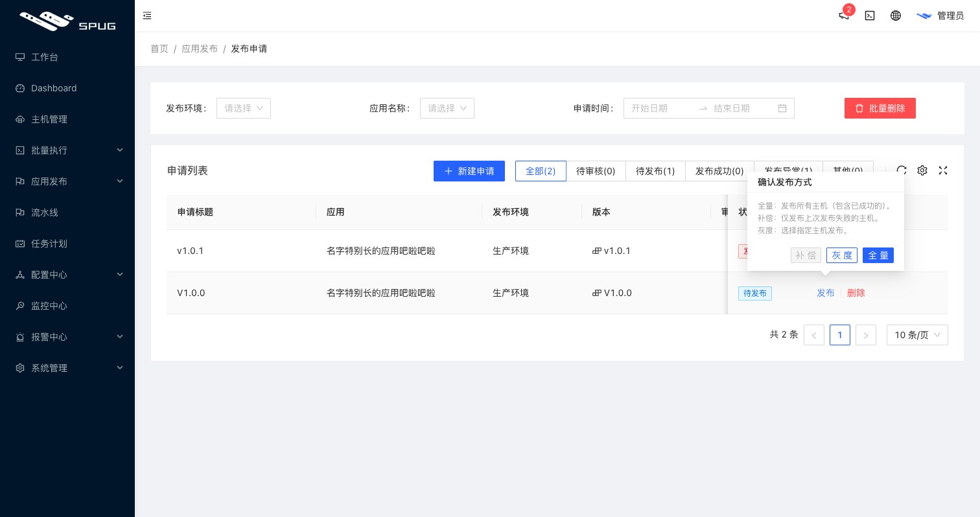Click the V1.0.0 request title cell
Viewport: 980px width, 517px height.
191,293
